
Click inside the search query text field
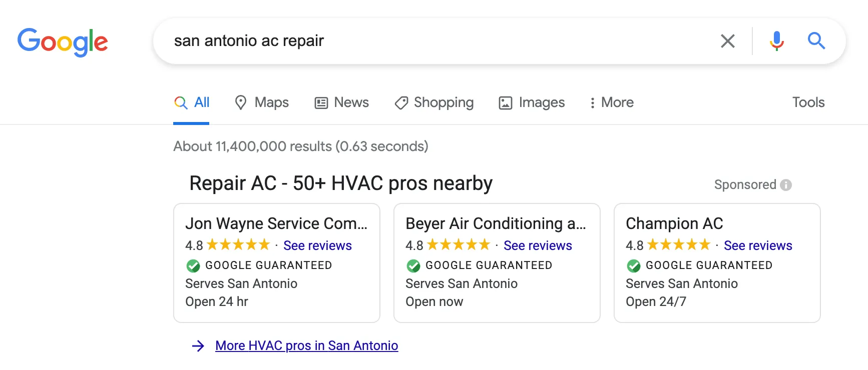441,41
